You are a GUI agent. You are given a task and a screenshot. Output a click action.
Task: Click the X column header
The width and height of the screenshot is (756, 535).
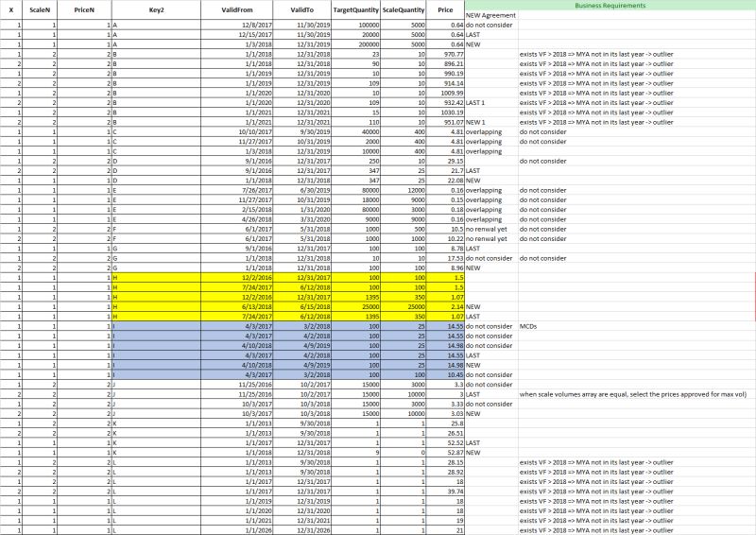point(11,9)
